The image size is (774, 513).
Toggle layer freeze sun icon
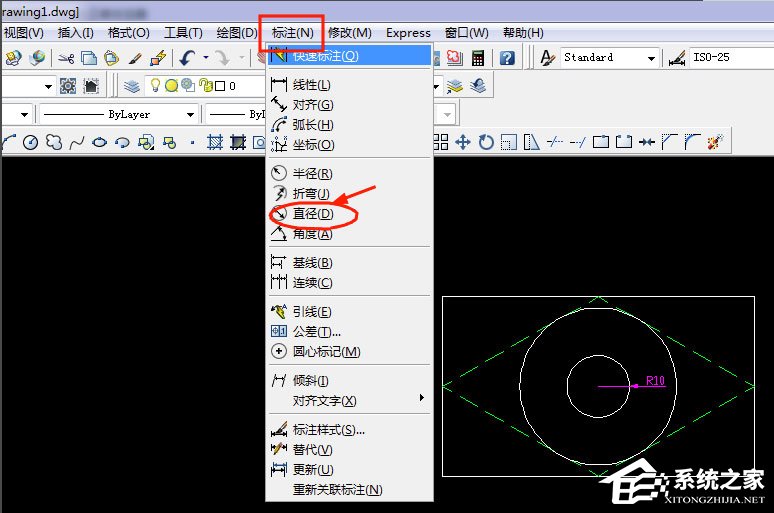pyautogui.click(x=171, y=86)
